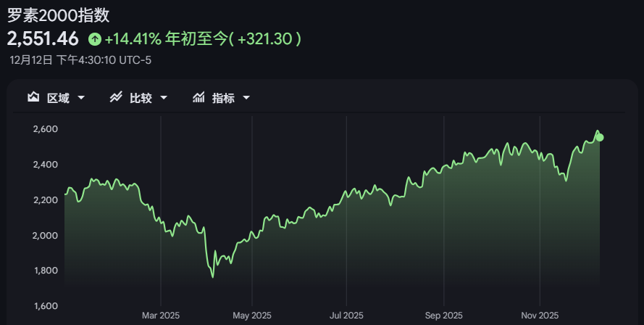
Task: Click the Sep 2025 axis label
Action: click(x=443, y=316)
